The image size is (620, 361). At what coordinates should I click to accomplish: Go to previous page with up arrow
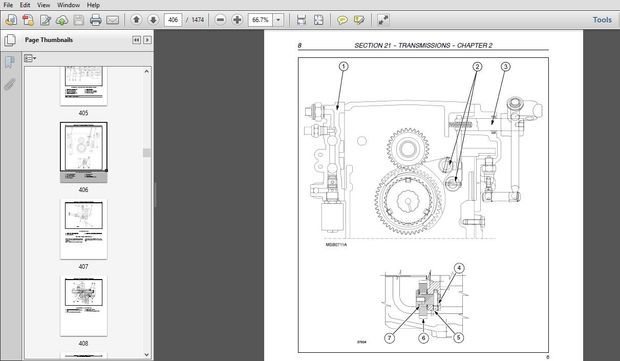click(136, 20)
